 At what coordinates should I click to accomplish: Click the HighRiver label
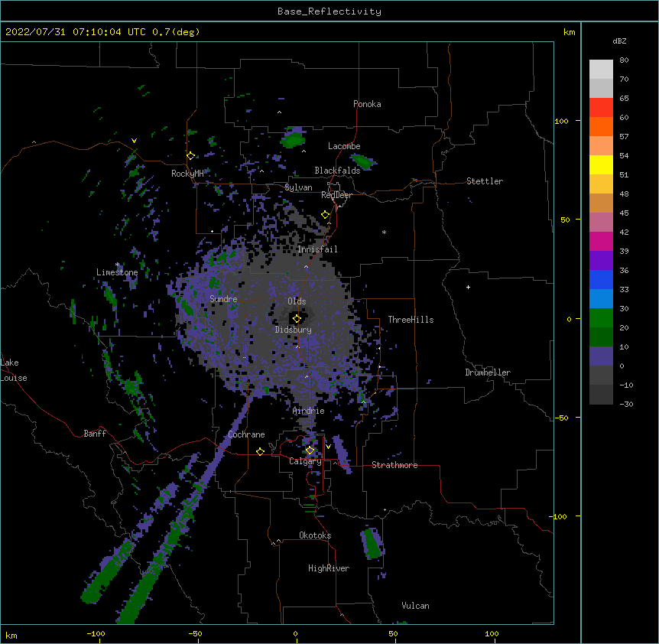tap(329, 568)
